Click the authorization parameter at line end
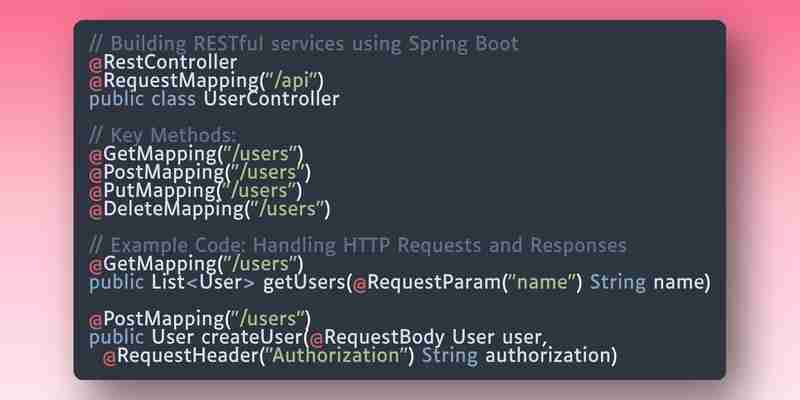 point(547,356)
